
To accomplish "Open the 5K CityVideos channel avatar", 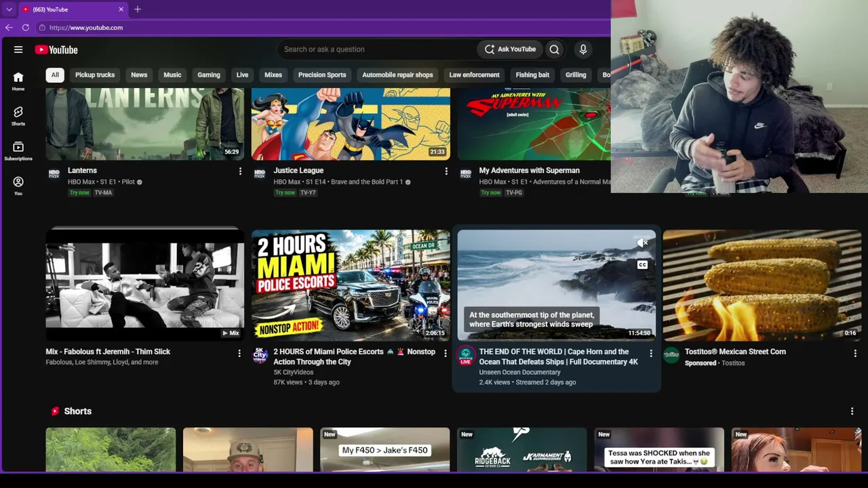I will point(260,355).
